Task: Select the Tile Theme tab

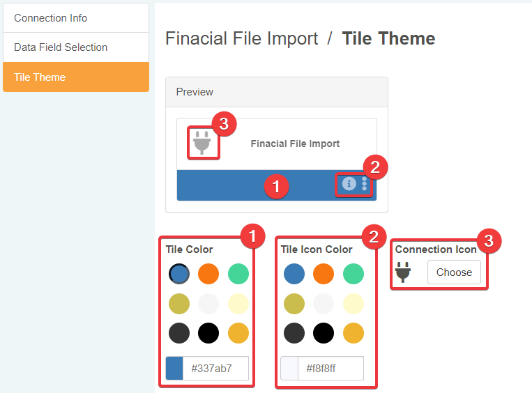Action: tap(76, 77)
